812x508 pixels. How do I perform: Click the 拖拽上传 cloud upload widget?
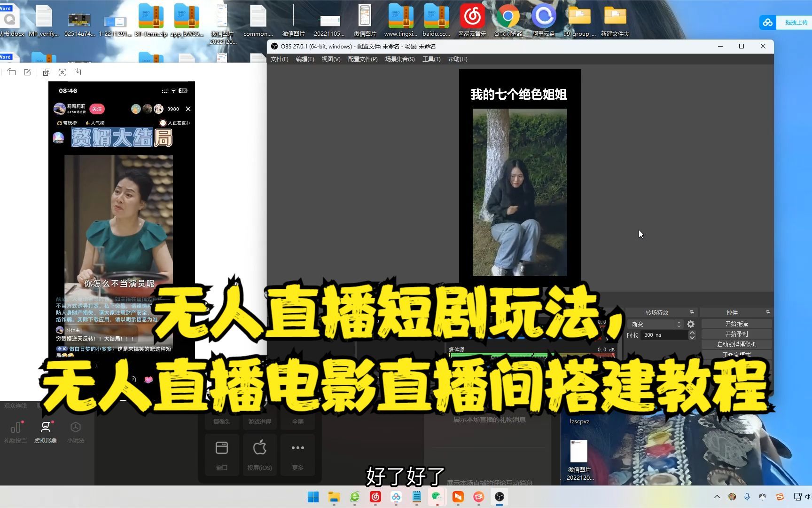tap(786, 22)
